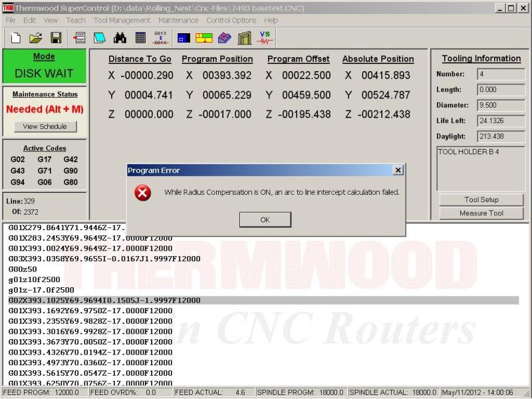Image resolution: width=532 pixels, height=399 pixels.
Task: Open the Maintenance menu
Action: click(178, 20)
